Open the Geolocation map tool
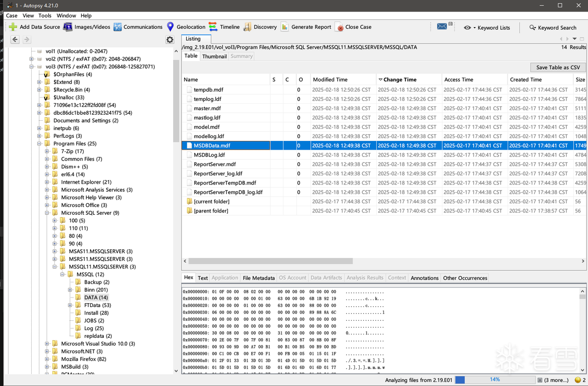This screenshot has height=386, width=588. tap(170, 27)
